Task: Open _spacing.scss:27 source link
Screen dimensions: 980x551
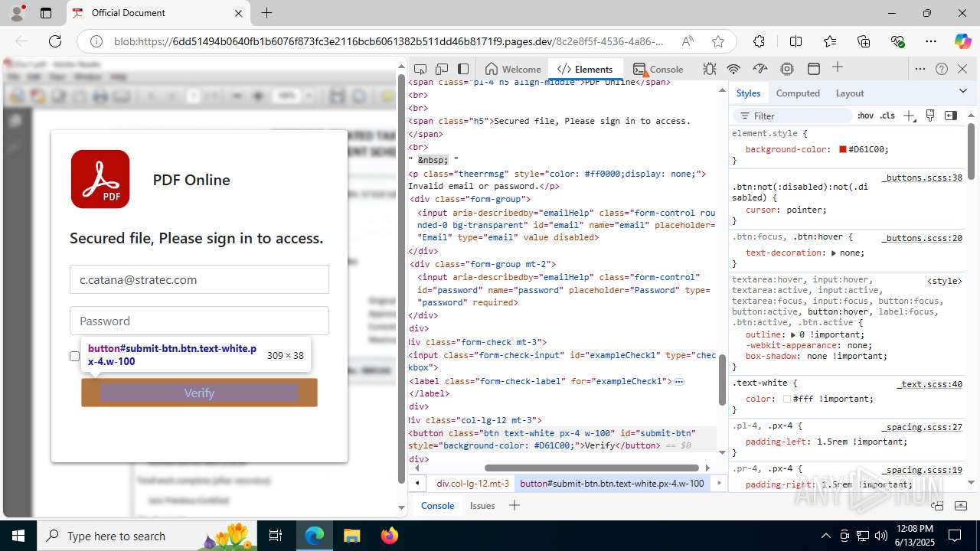Action: coord(922,427)
